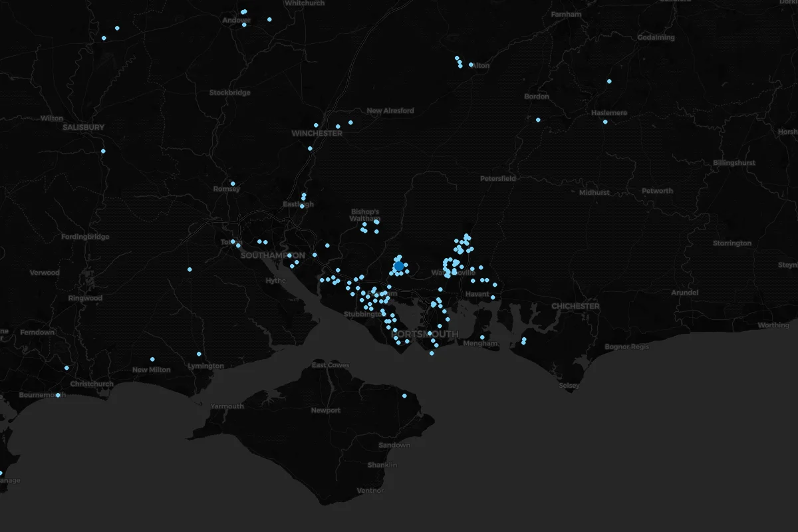Select the Newport label on the island
Image resolution: width=798 pixels, height=532 pixels.
click(x=326, y=410)
